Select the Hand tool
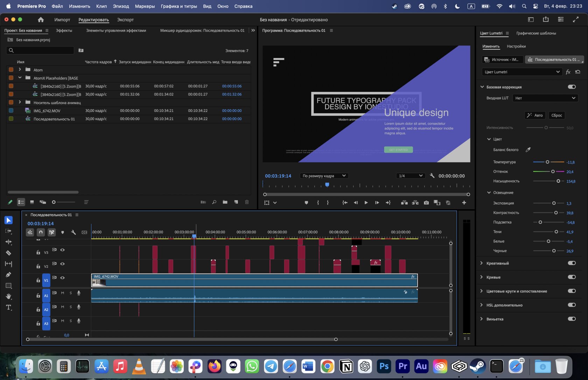588x380 pixels. (x=8, y=296)
